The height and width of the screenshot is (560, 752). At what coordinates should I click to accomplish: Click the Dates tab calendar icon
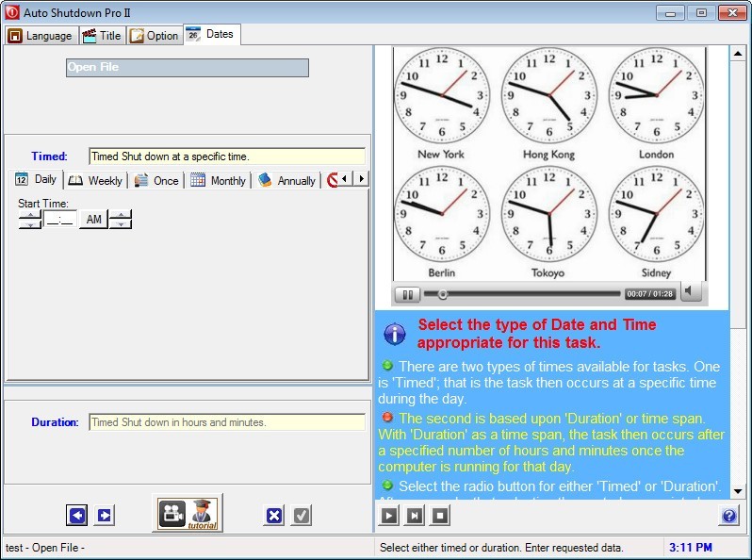[193, 34]
